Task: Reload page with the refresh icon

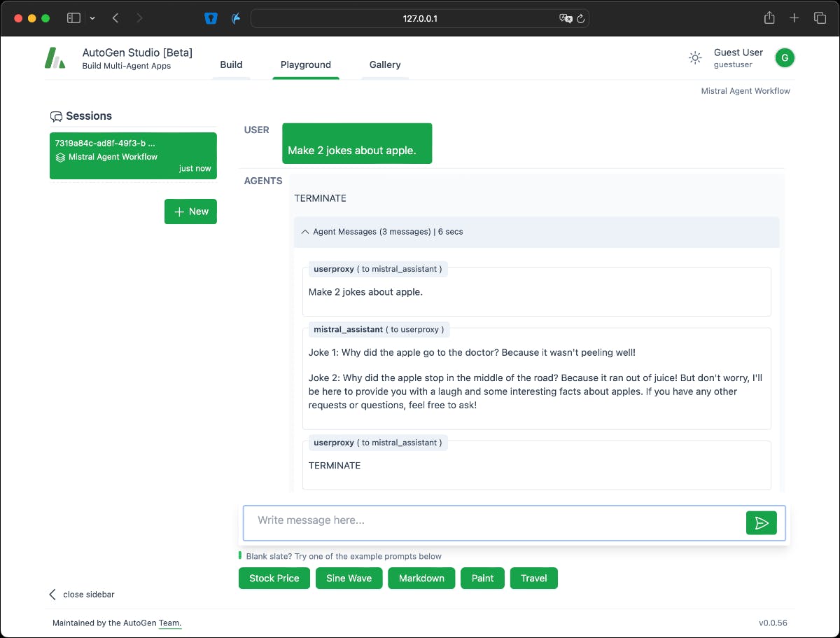Action: click(580, 18)
